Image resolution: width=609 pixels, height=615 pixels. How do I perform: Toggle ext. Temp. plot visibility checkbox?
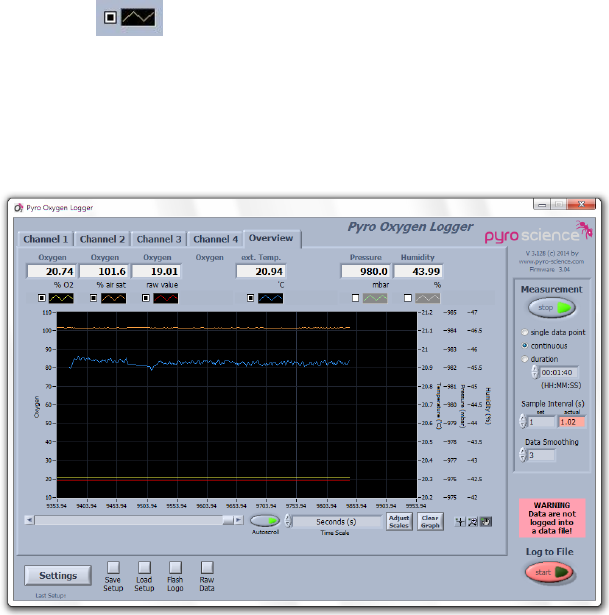coord(251,298)
